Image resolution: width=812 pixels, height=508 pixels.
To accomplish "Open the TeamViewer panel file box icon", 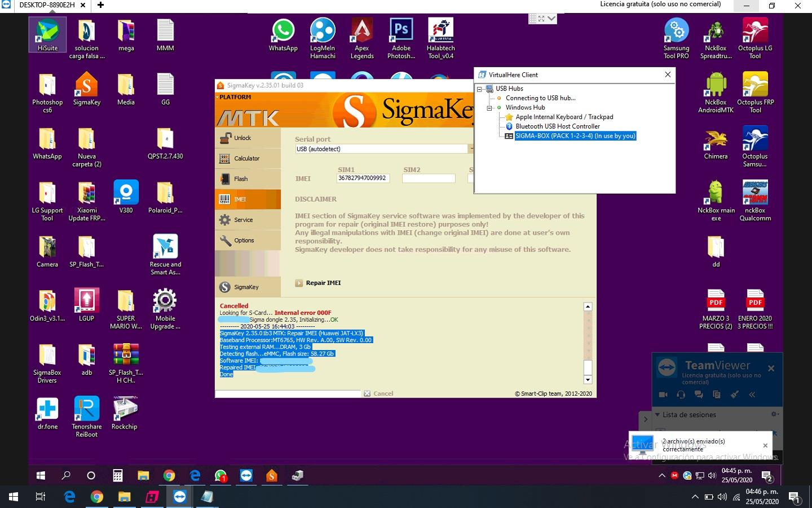I will pyautogui.click(x=717, y=395).
